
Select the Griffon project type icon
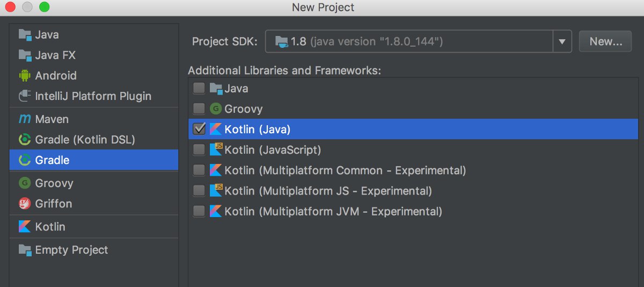(x=25, y=204)
